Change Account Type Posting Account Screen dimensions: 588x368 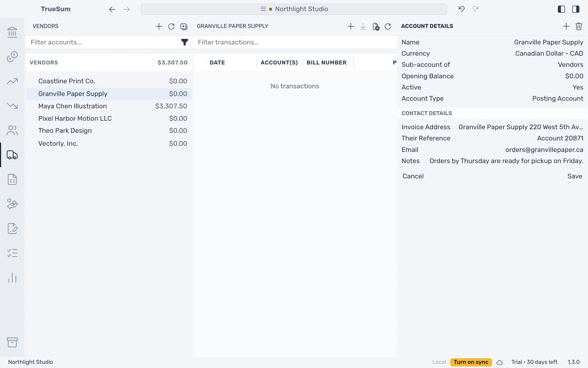tap(557, 98)
